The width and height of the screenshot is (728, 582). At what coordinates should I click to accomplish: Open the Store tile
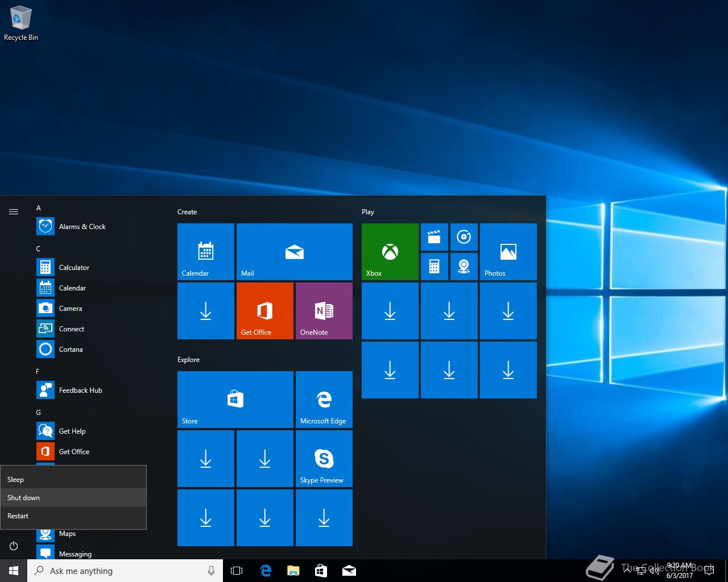pos(235,400)
